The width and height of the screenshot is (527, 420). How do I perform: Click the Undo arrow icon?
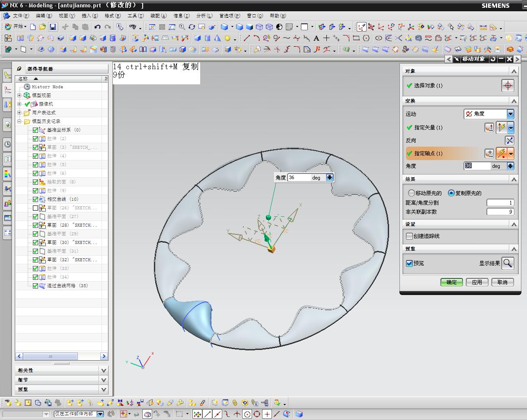(x=97, y=27)
